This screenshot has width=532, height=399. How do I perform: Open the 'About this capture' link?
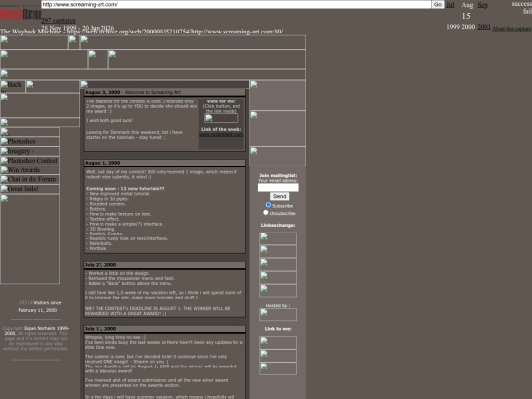coord(511,29)
